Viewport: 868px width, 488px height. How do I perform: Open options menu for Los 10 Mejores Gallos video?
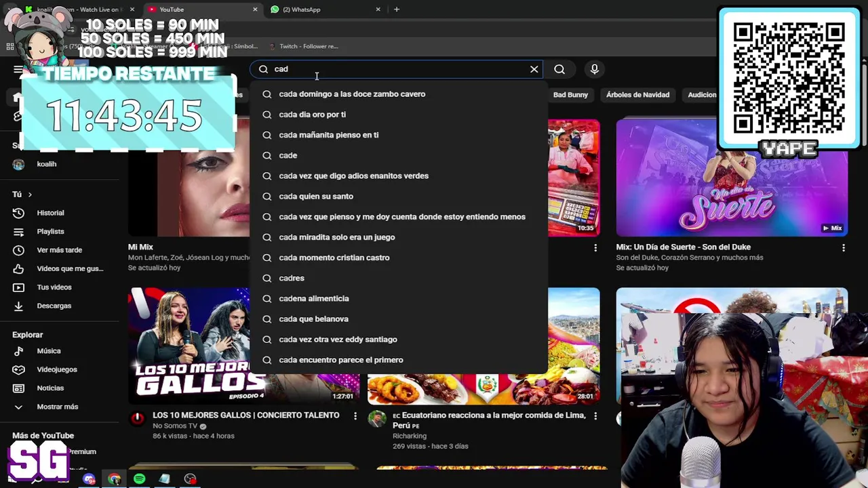pyautogui.click(x=355, y=416)
